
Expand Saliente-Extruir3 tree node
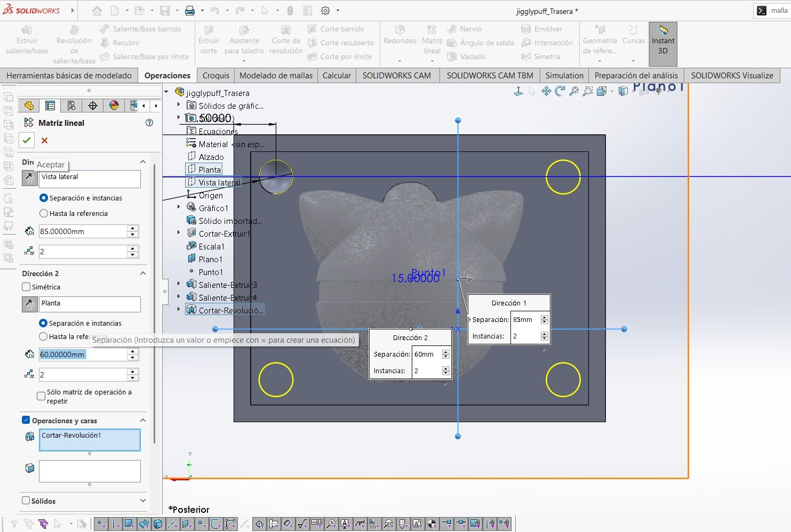point(179,284)
